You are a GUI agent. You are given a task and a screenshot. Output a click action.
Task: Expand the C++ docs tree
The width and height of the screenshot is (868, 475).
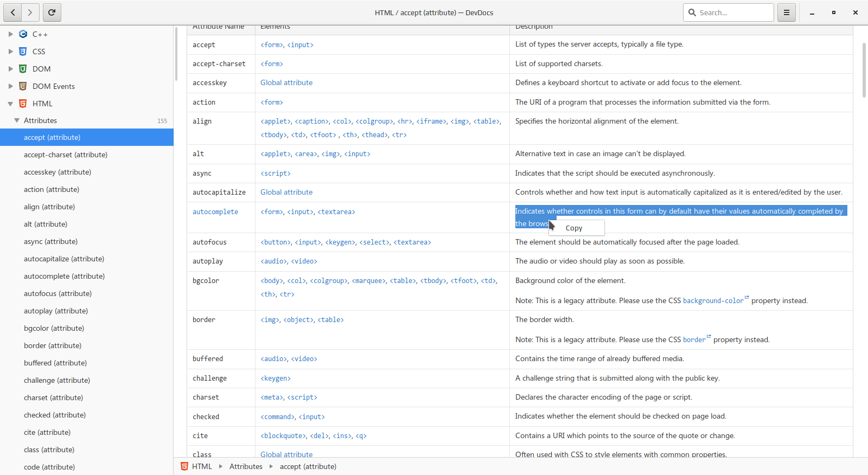tap(10, 34)
